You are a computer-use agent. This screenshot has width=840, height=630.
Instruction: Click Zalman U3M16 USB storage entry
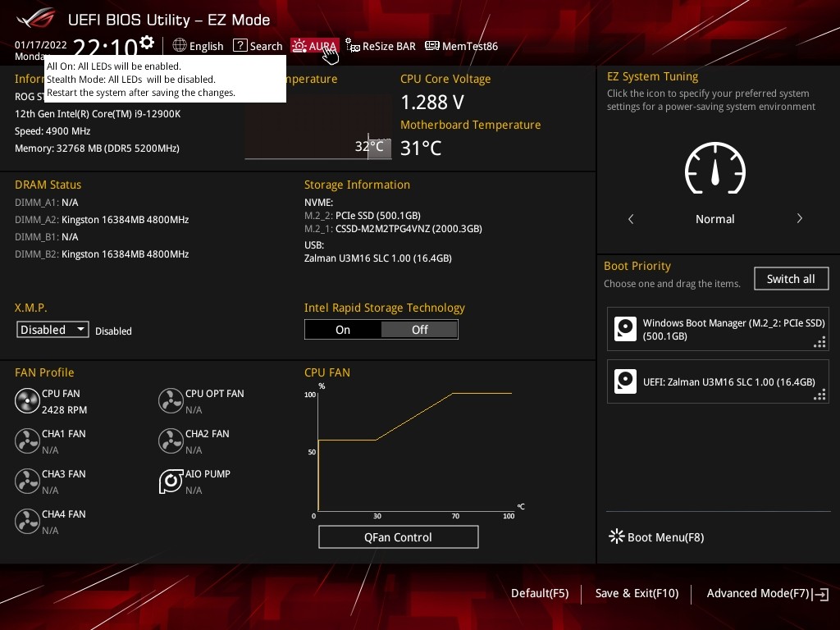[378, 258]
